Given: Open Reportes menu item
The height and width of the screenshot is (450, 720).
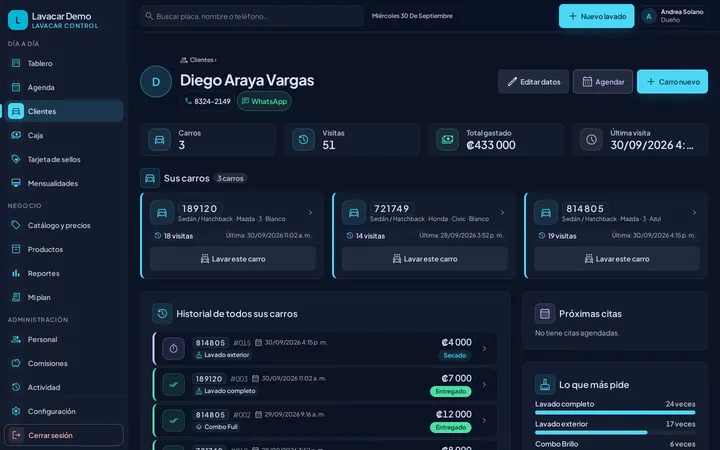Looking at the screenshot, I should coord(64,273).
